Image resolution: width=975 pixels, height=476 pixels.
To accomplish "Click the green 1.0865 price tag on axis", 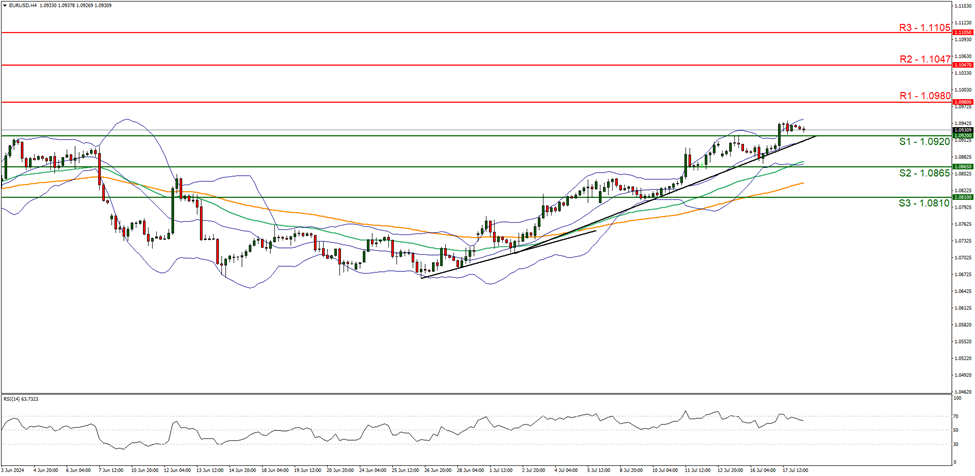I will click(962, 167).
